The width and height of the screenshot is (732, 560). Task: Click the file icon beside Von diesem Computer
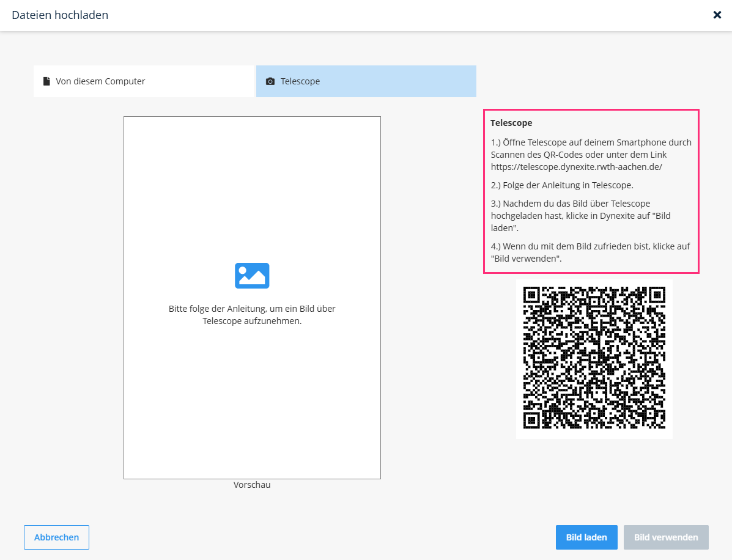pos(46,81)
